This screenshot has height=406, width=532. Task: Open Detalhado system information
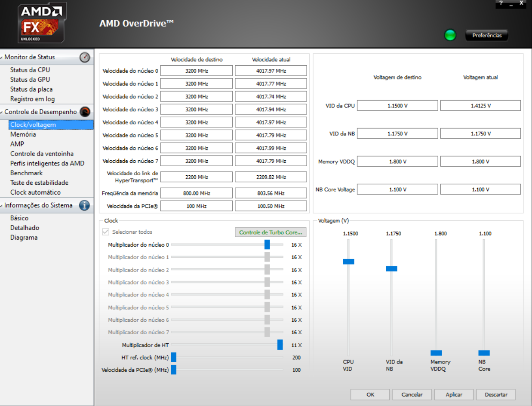[x=25, y=228]
